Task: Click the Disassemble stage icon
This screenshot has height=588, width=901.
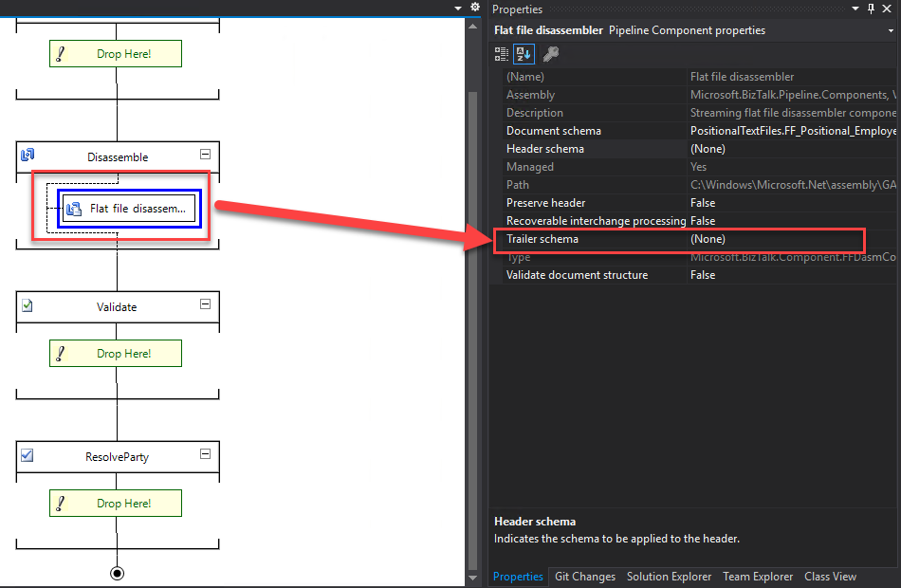Action: click(28, 156)
